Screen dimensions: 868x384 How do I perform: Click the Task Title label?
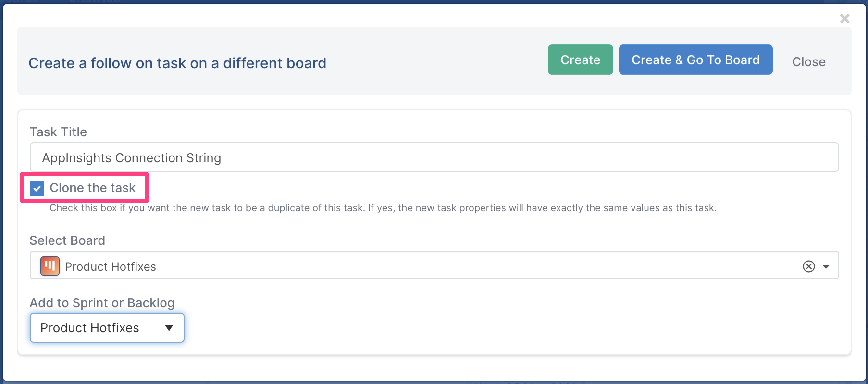click(58, 132)
